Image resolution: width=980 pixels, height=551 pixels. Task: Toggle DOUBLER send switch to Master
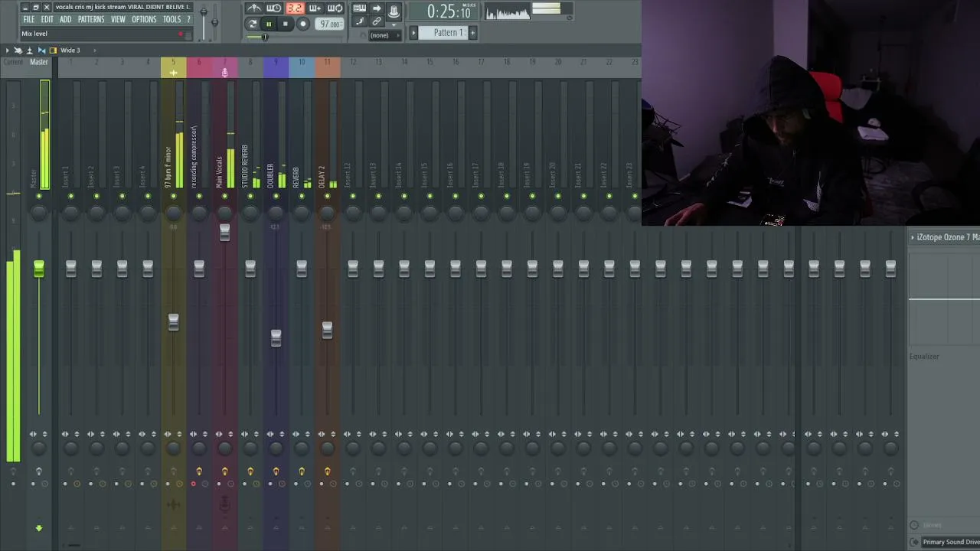(276, 471)
